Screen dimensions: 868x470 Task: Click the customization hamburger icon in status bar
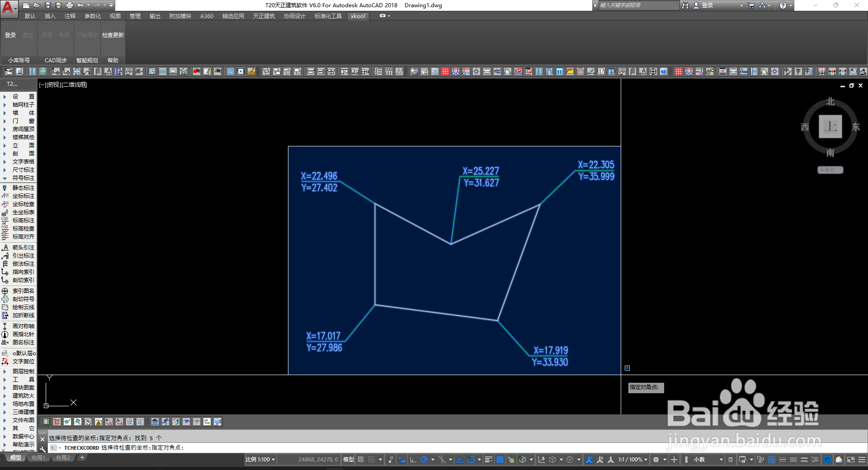[862, 460]
